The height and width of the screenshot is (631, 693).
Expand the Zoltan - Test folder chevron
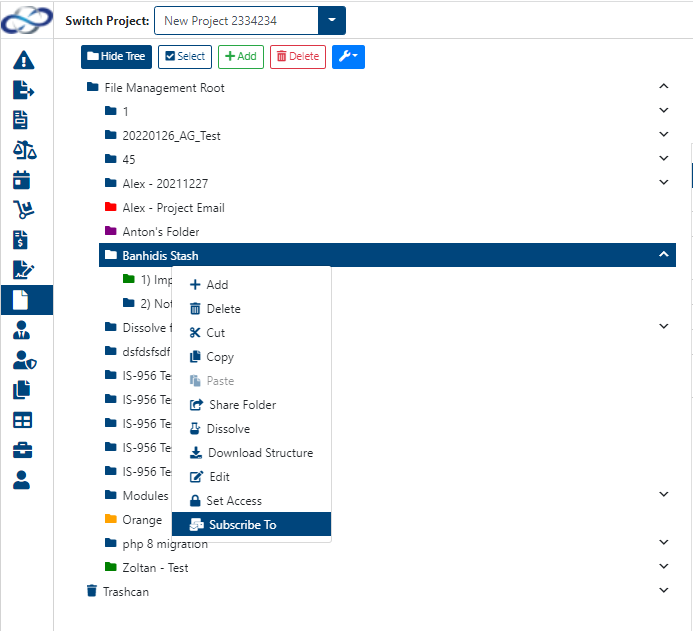[x=663, y=566]
